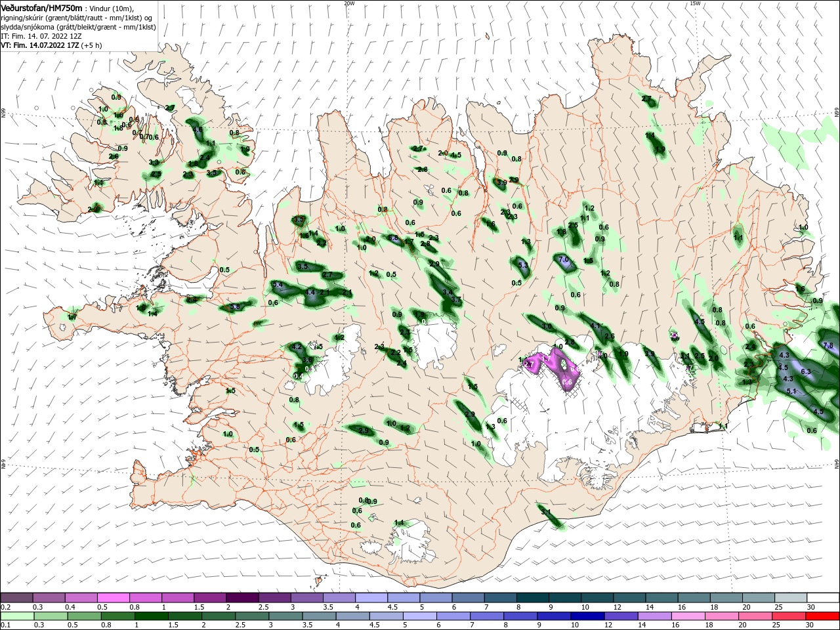This screenshot has width=840, height=630.
Task: Pick the violet 12 rain legend swatch
Action: point(621,616)
